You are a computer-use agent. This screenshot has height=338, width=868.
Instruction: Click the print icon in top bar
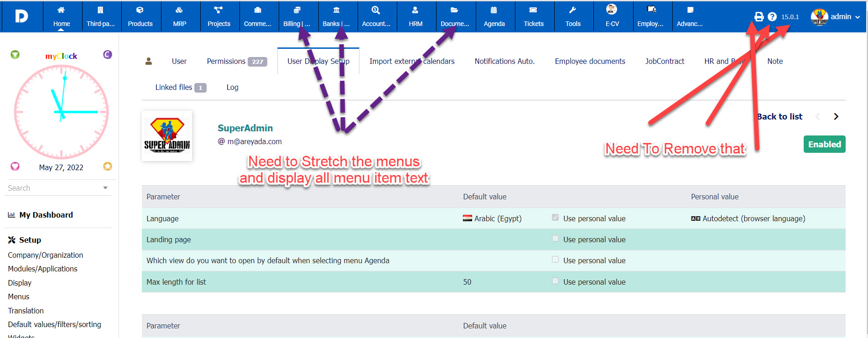759,17
